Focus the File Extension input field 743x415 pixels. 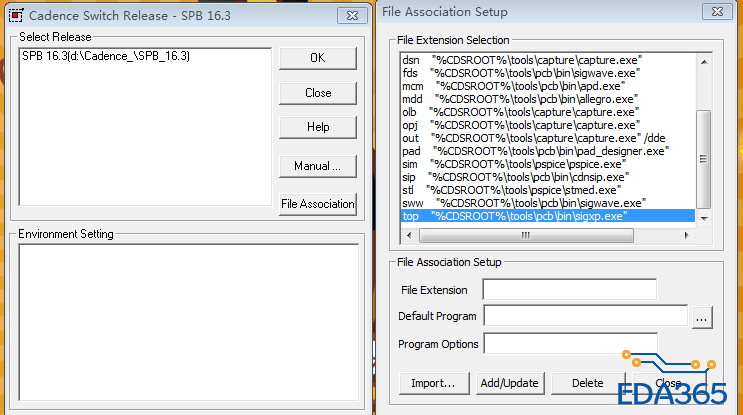point(570,289)
